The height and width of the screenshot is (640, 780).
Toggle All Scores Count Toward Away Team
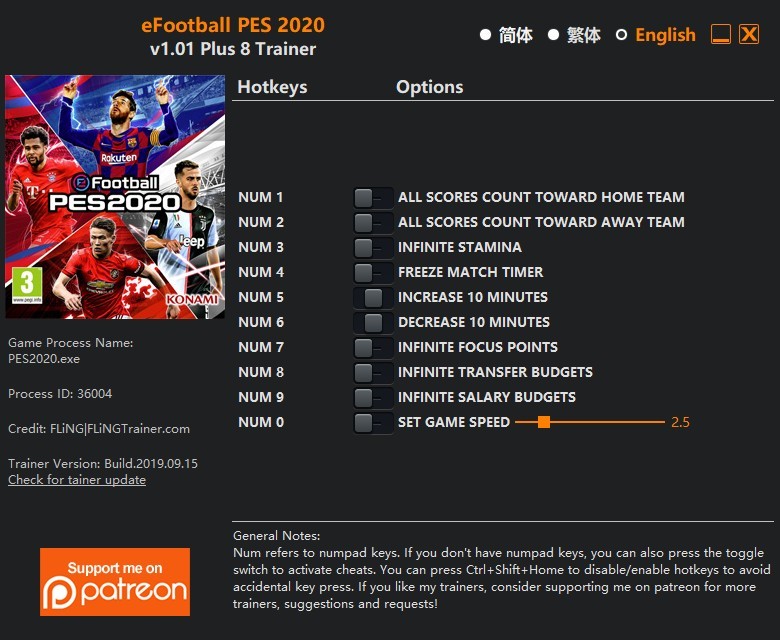[x=373, y=223]
